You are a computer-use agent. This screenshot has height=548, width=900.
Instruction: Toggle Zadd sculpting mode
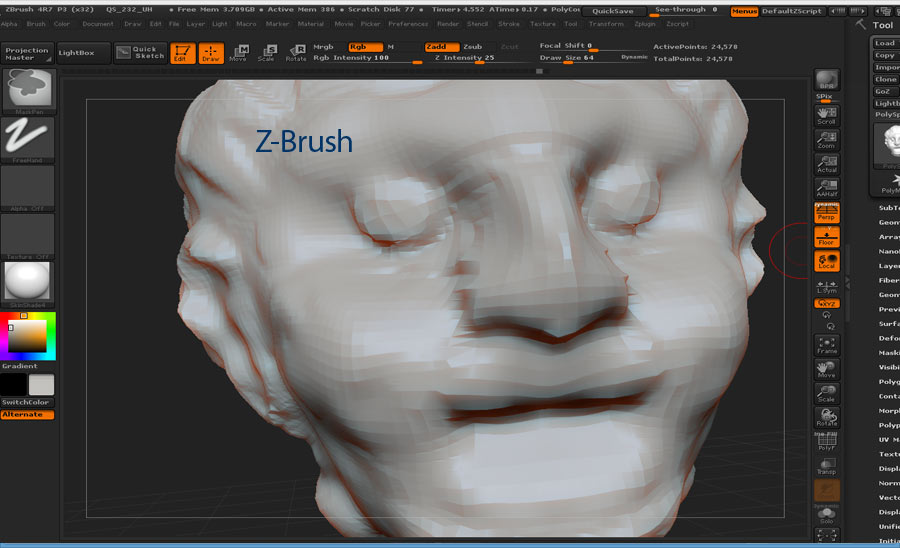(x=436, y=47)
